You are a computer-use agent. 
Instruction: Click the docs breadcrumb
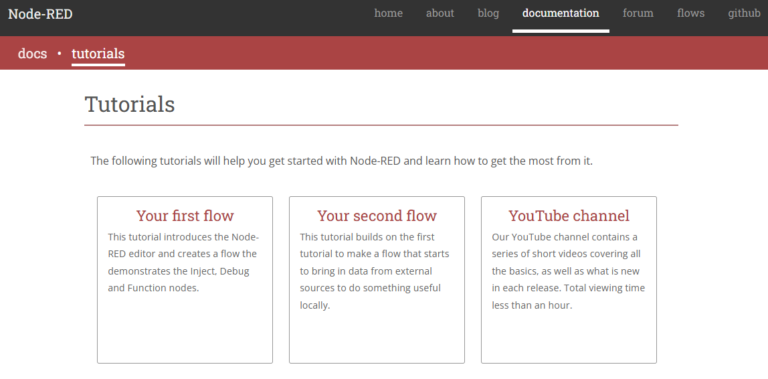click(x=32, y=53)
